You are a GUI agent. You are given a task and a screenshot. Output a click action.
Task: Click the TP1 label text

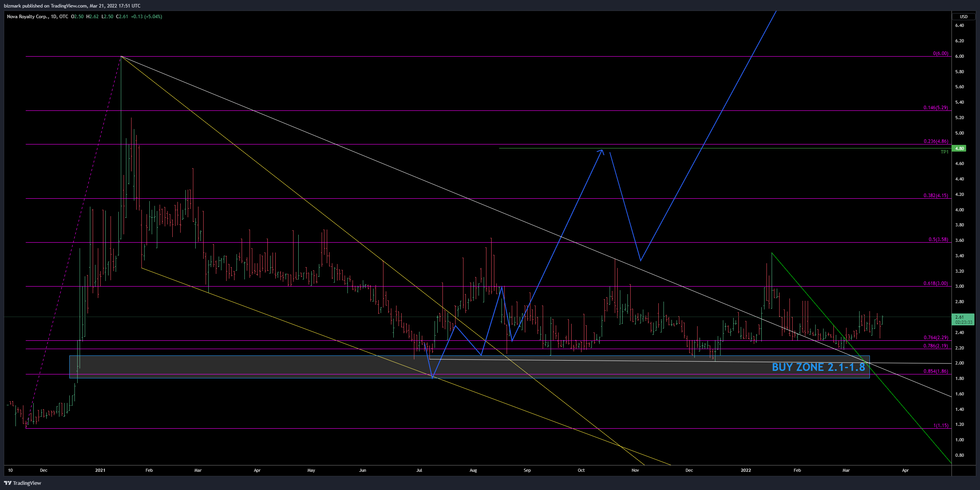[944, 152]
